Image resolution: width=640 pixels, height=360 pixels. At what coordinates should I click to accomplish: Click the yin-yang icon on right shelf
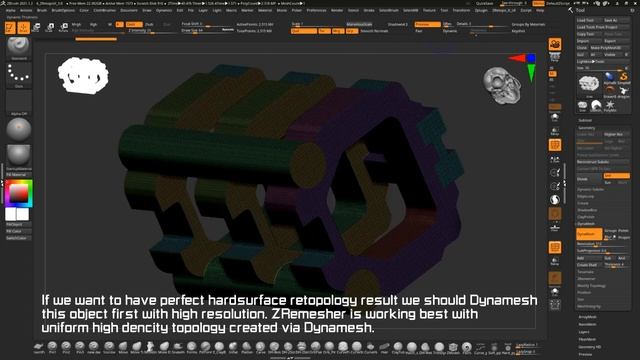click(x=555, y=200)
